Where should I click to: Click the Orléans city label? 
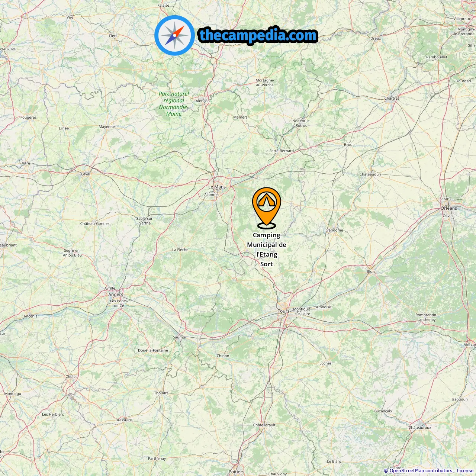pyautogui.click(x=449, y=208)
